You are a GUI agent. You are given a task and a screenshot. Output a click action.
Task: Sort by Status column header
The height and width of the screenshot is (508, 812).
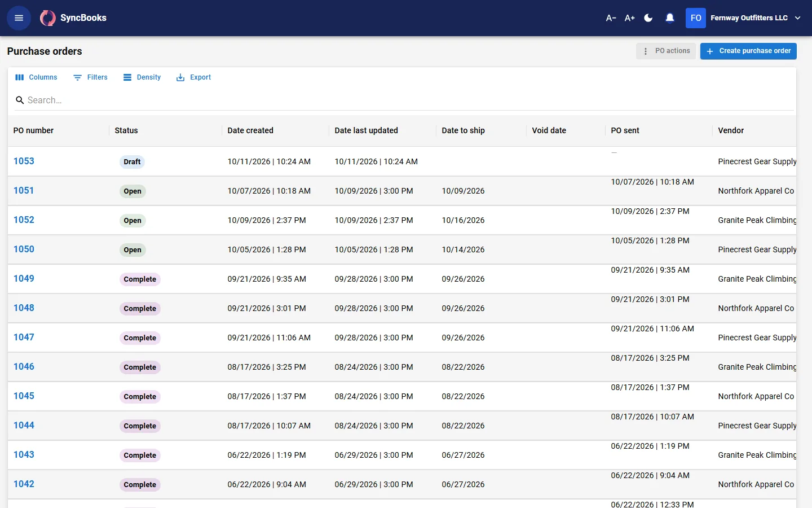126,130
